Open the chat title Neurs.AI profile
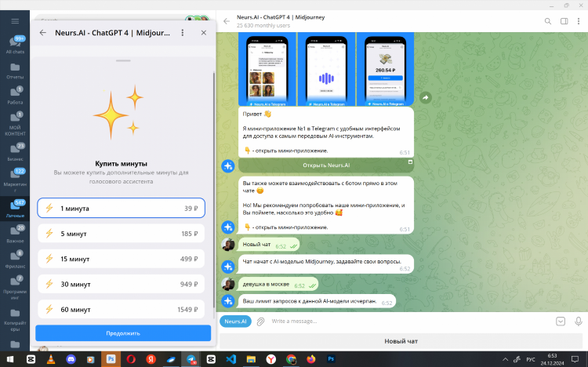Image resolution: width=588 pixels, height=367 pixels. click(281, 17)
